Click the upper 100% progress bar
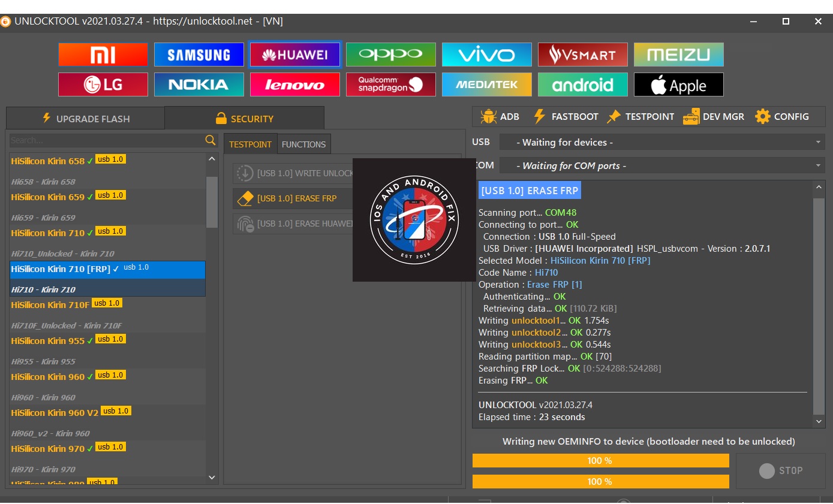This screenshot has width=833, height=504. tap(601, 460)
